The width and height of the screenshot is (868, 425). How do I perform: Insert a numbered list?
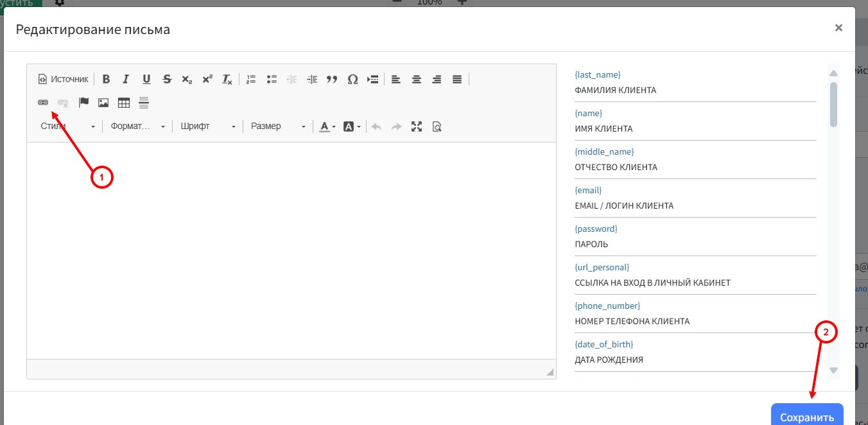(x=251, y=79)
